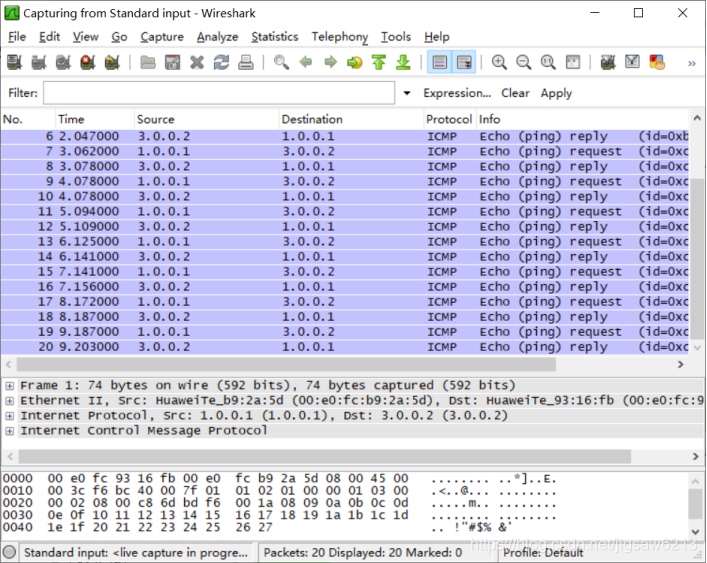Click the hex pane vertical scrollbar
The height and width of the screenshot is (563, 707).
point(696,505)
